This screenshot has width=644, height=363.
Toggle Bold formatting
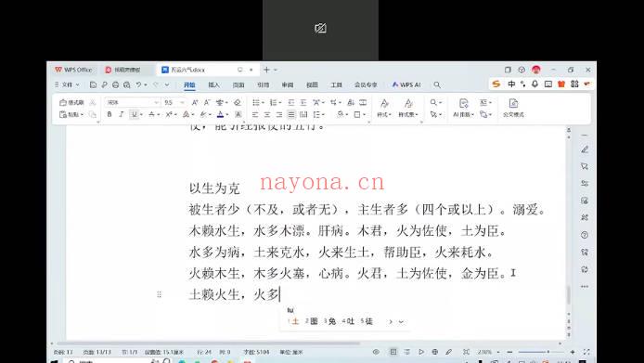click(109, 114)
